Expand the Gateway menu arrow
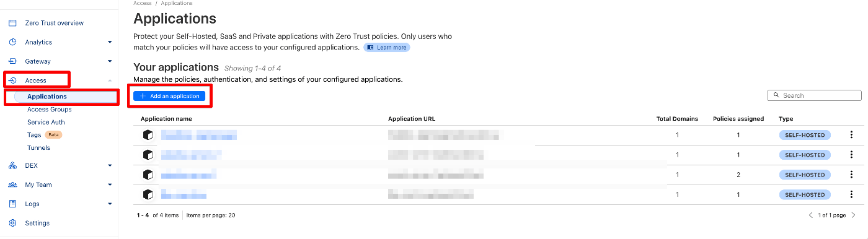Viewport: 868px width, 239px height. click(110, 61)
